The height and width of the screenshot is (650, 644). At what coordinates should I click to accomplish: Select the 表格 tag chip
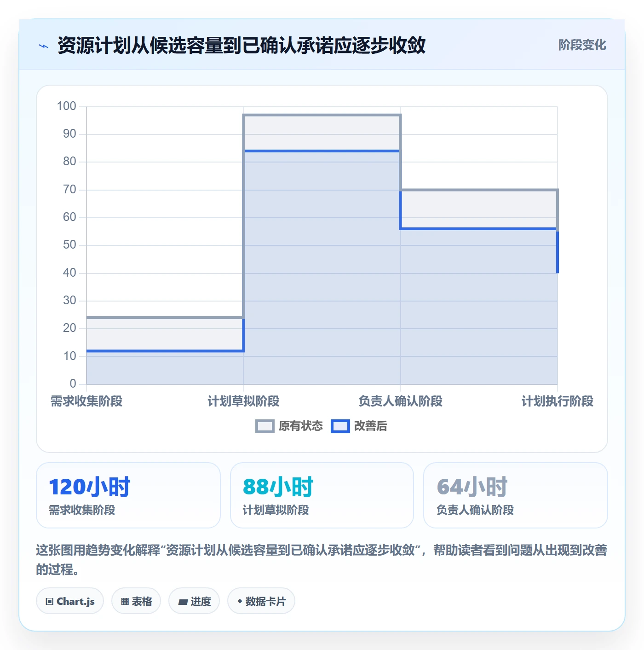[136, 601]
